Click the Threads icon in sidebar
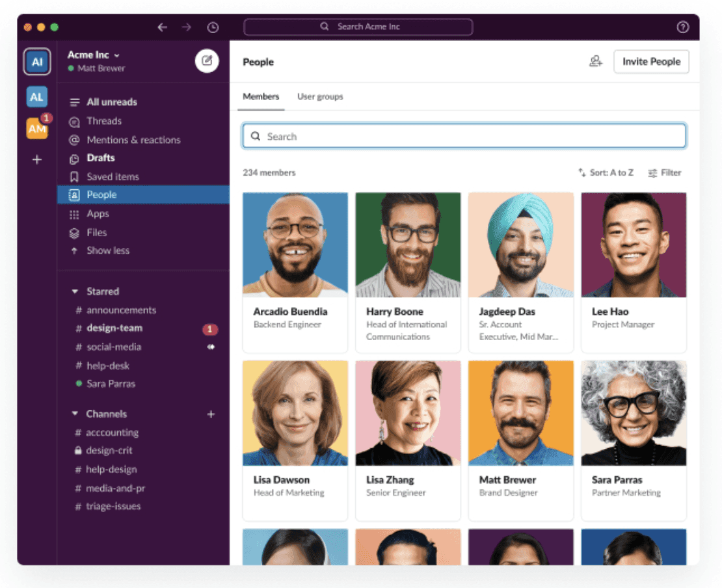Image resolution: width=722 pixels, height=588 pixels. [x=74, y=121]
